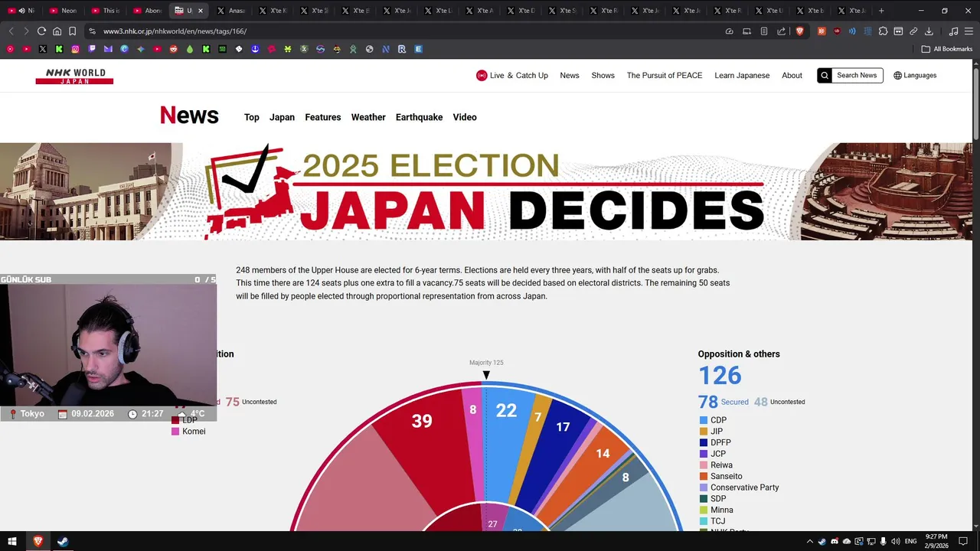Reload the page with the refresh icon

(x=41, y=31)
